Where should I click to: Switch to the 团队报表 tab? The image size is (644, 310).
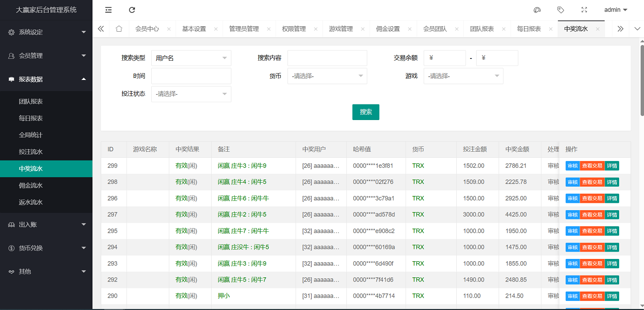482,29
